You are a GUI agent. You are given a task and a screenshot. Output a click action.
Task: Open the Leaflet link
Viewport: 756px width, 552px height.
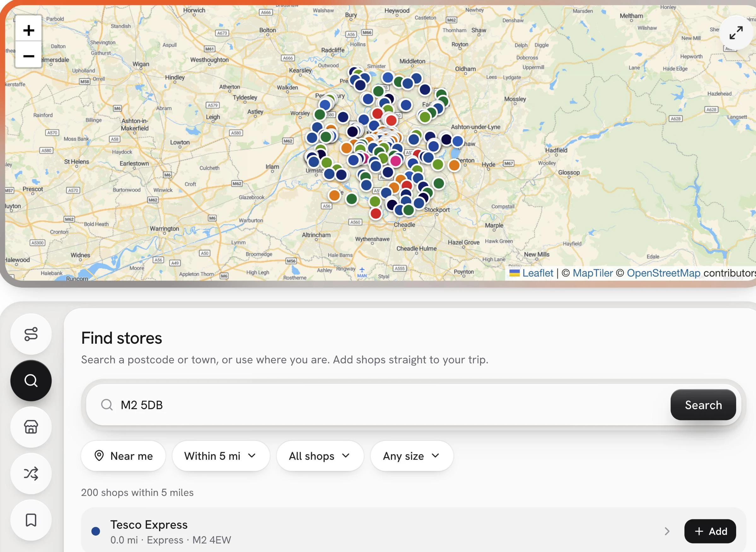point(538,273)
